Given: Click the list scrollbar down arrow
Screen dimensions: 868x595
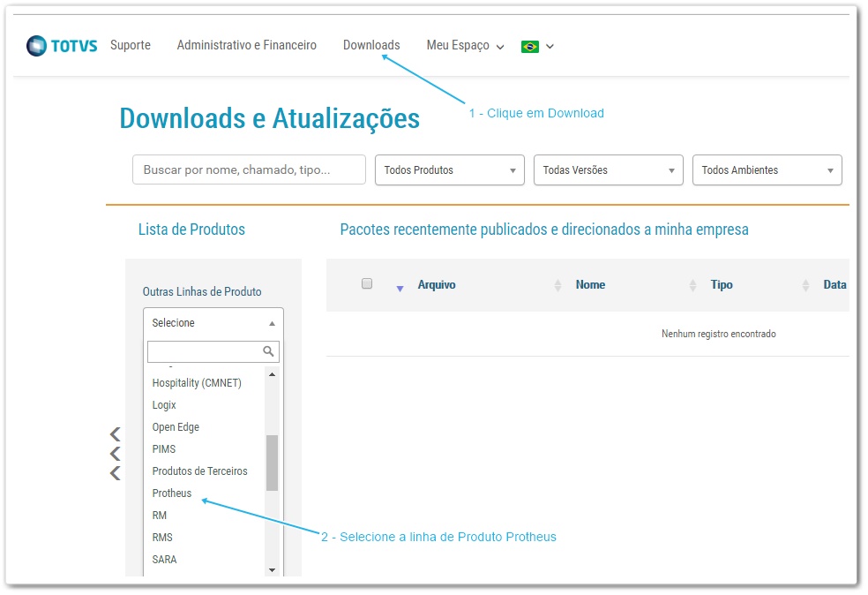Looking at the screenshot, I should [272, 570].
